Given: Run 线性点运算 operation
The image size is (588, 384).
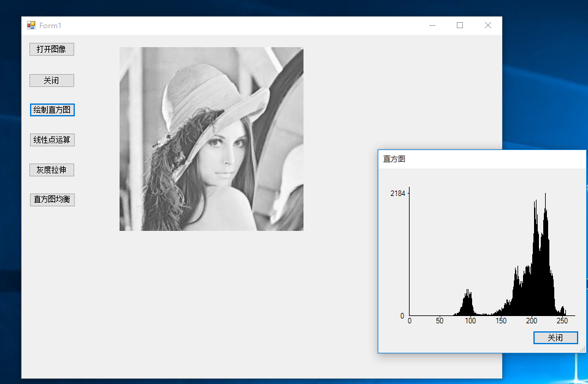Looking at the screenshot, I should [x=52, y=140].
